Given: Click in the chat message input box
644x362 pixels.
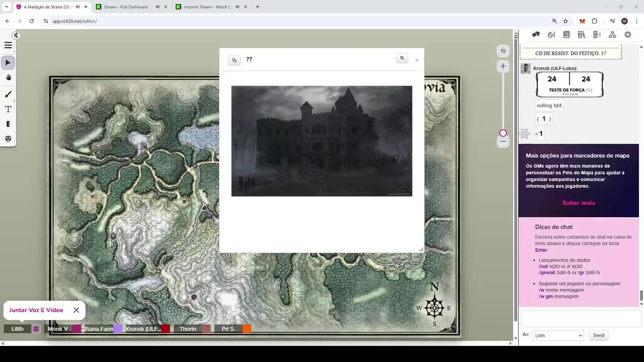Looking at the screenshot, I should click(x=581, y=319).
